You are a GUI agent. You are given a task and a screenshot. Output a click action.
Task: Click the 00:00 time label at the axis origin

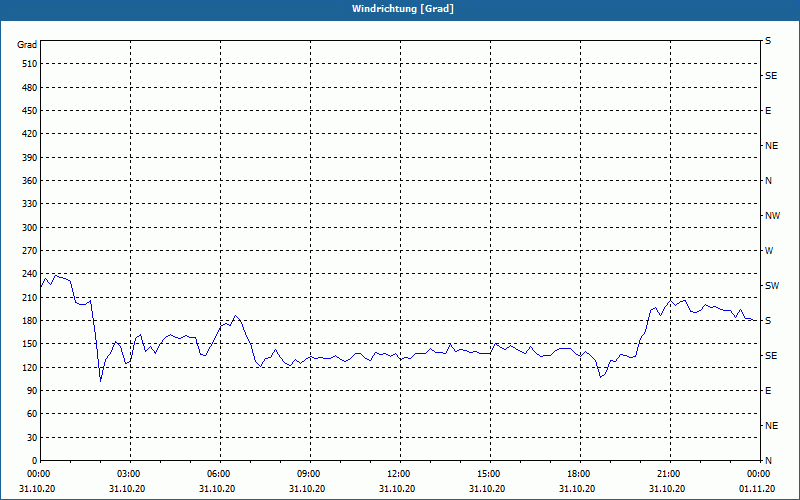pos(38,474)
